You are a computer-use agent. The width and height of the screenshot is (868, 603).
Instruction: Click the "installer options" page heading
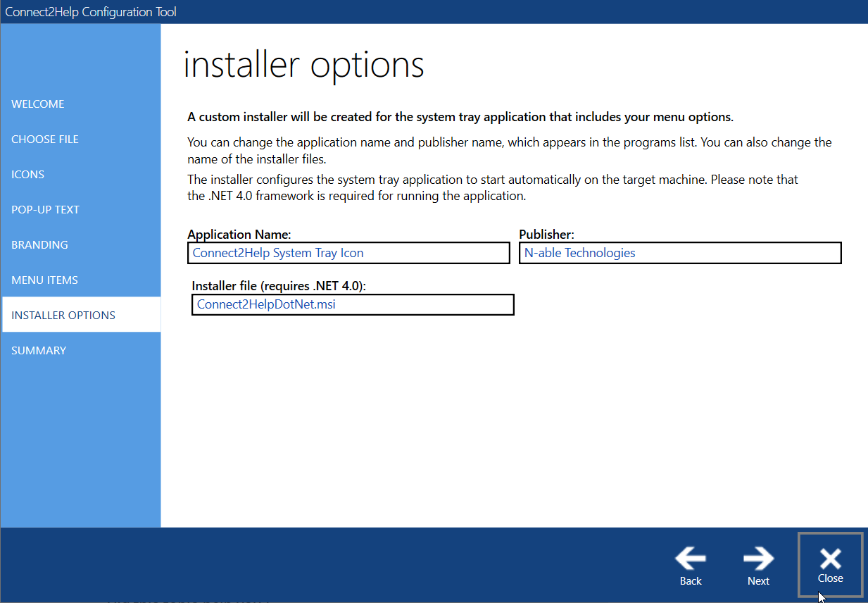(x=303, y=65)
